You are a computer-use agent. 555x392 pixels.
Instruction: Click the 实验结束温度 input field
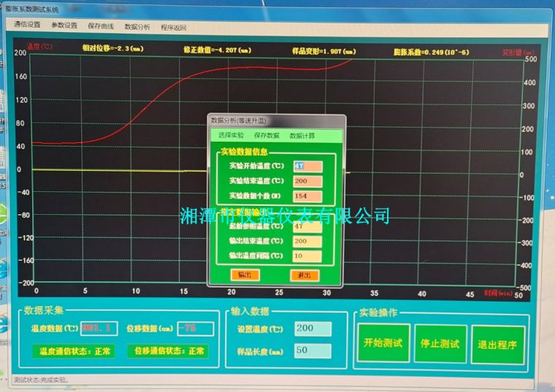pyautogui.click(x=307, y=180)
